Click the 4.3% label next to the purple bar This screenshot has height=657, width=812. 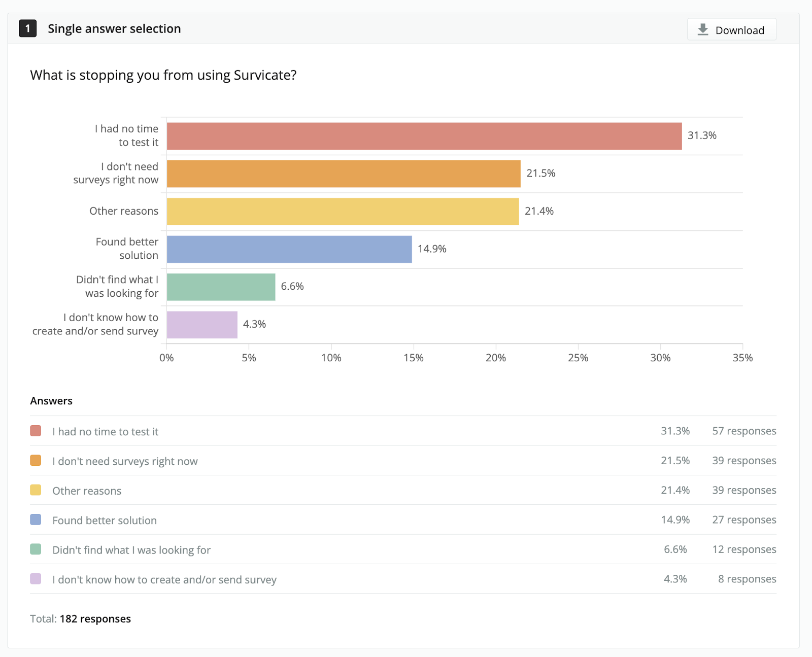pyautogui.click(x=254, y=324)
